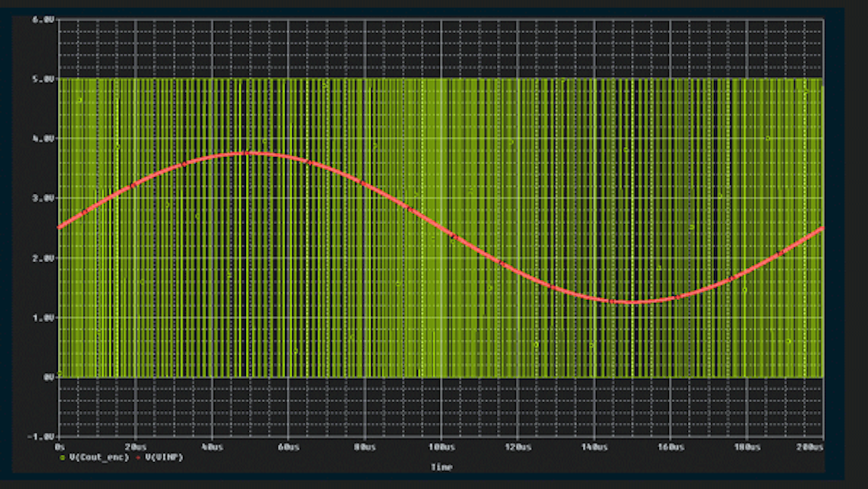Select the V(Cout_enc) trace label
Viewport: 868px width, 489px height.
pyautogui.click(x=98, y=457)
